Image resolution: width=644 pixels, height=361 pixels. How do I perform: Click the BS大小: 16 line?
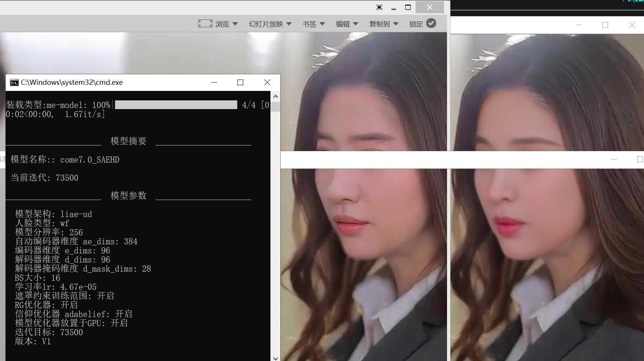click(38, 278)
